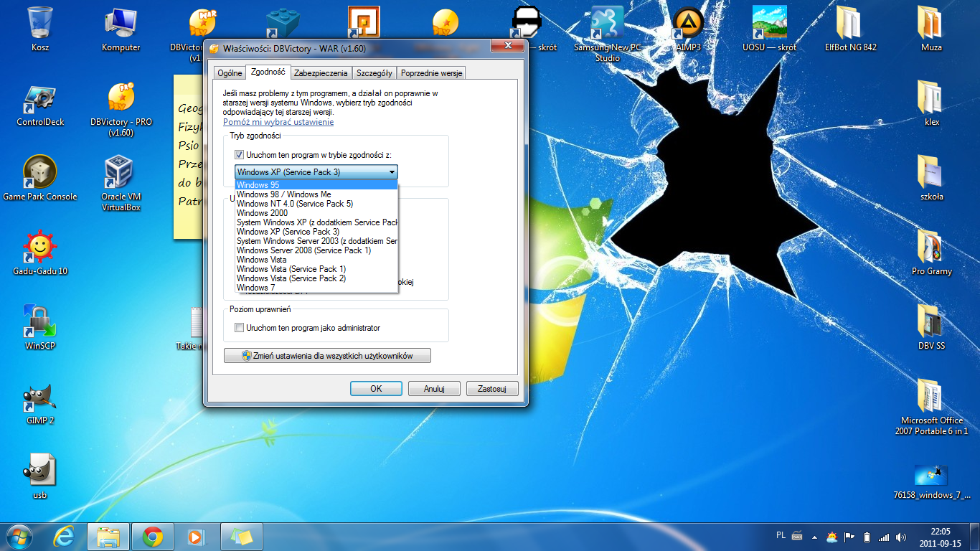Viewport: 980px width, 551px height.
Task: Click the Zastosuj button
Action: pos(492,388)
